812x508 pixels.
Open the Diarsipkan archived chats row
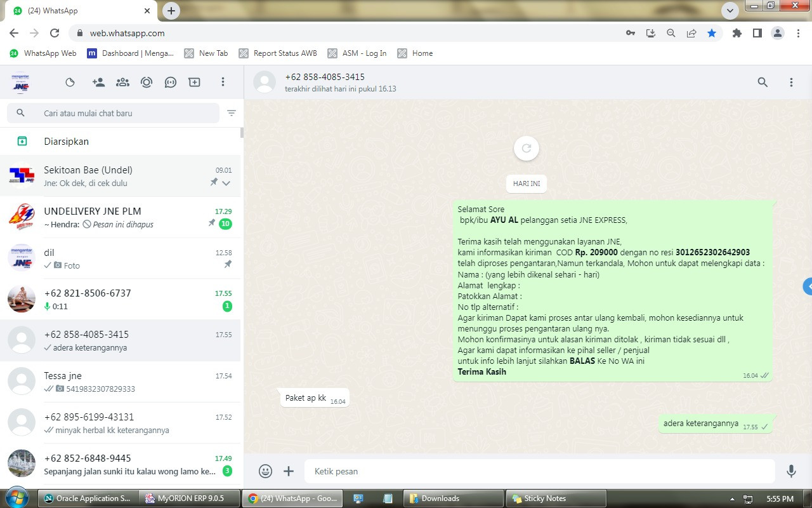121,142
